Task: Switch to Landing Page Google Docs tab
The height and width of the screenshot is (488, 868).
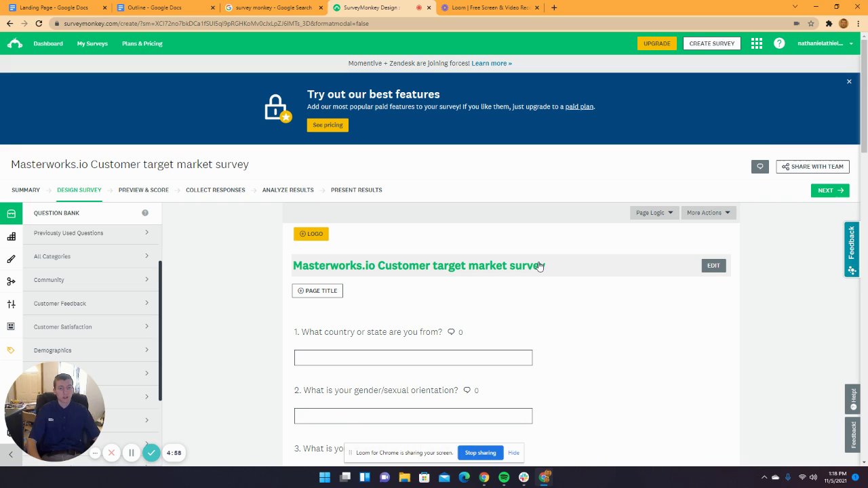Action: tap(56, 7)
